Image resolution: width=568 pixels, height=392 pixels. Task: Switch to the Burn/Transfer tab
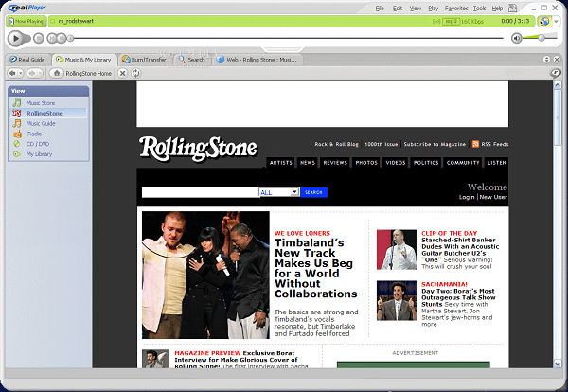145,60
